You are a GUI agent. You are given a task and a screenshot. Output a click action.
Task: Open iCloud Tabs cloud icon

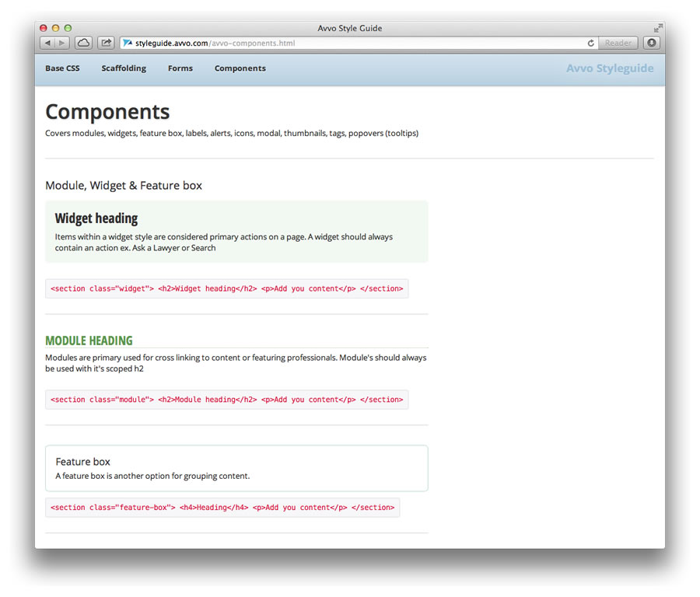pyautogui.click(x=83, y=43)
